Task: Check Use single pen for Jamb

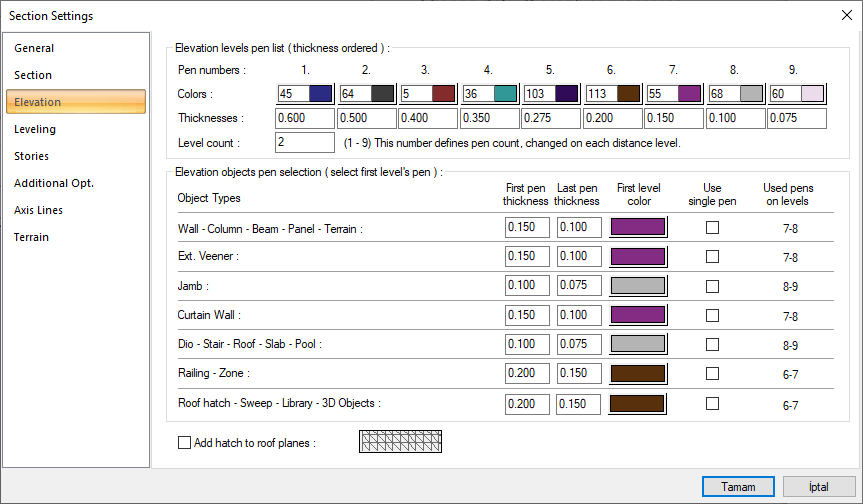Action: pos(712,286)
